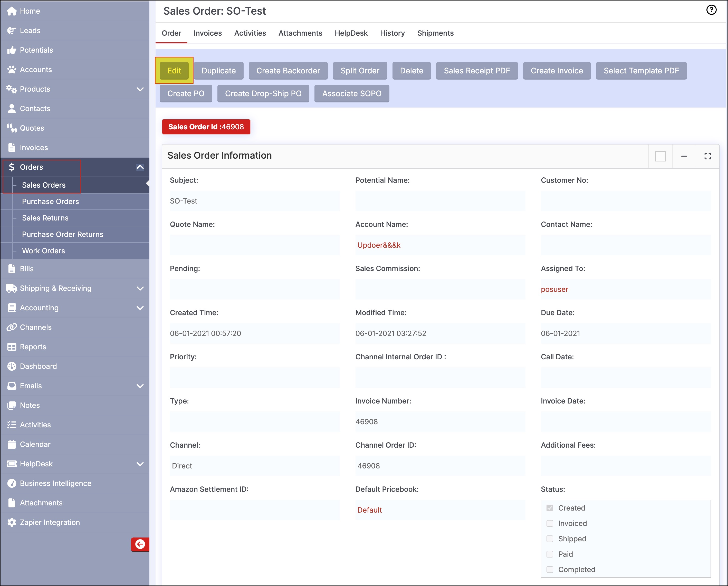
Task: Check the Shipped status checkbox
Action: pyautogui.click(x=550, y=539)
